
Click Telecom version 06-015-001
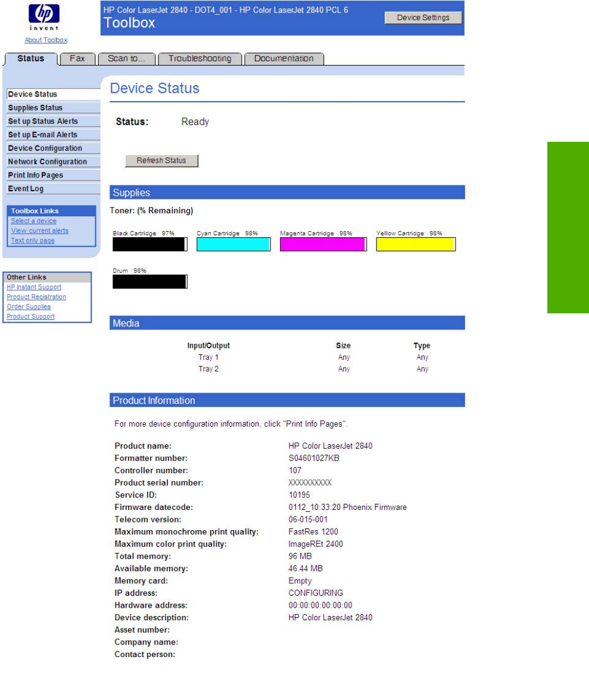pos(308,519)
